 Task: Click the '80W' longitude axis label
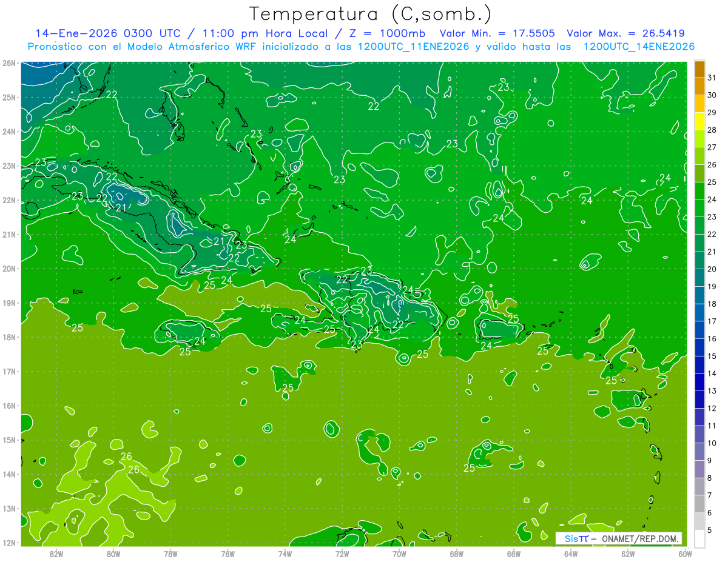click(x=113, y=553)
